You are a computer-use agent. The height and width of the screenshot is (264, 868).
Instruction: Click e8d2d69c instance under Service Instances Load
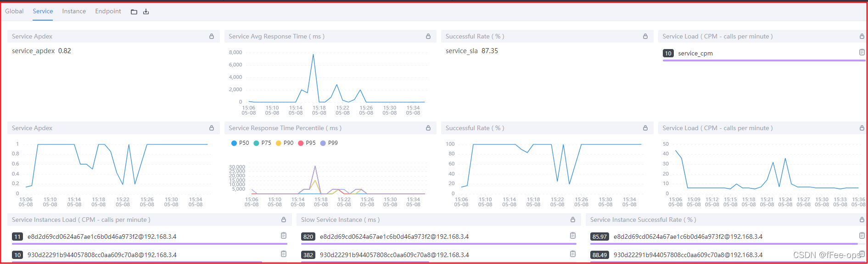pos(102,236)
